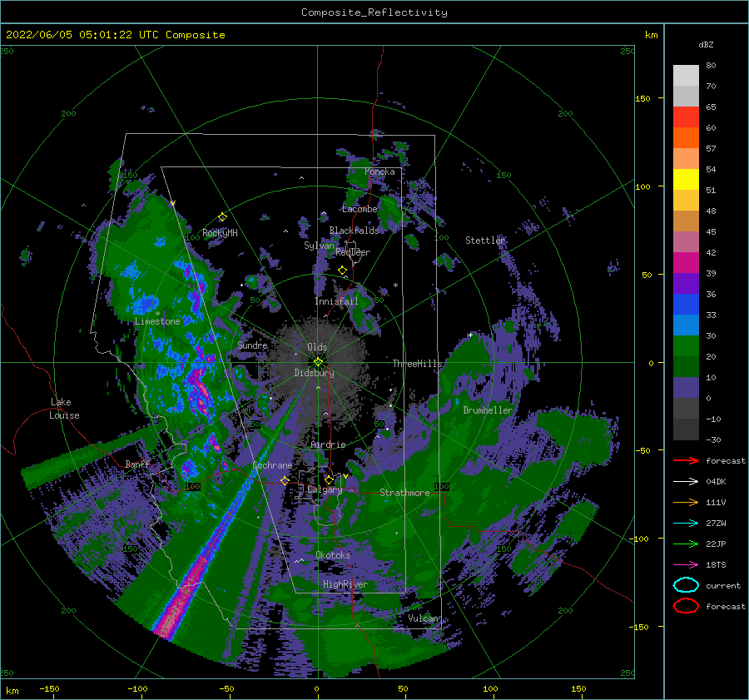Click the Cochrane city label
This screenshot has width=749, height=700.
coord(272,465)
